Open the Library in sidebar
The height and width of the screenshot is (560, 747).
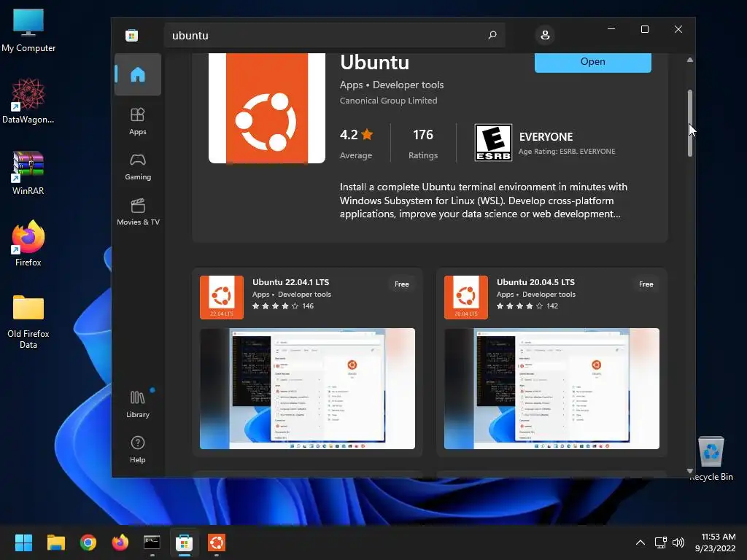pyautogui.click(x=138, y=404)
